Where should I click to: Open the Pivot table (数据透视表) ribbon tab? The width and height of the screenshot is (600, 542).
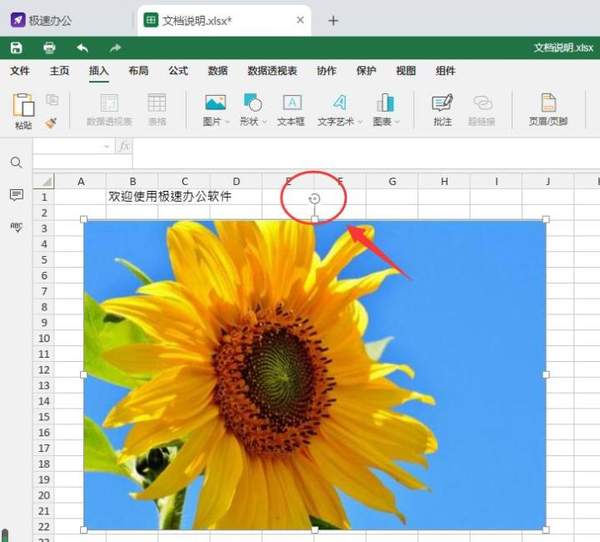tap(272, 71)
